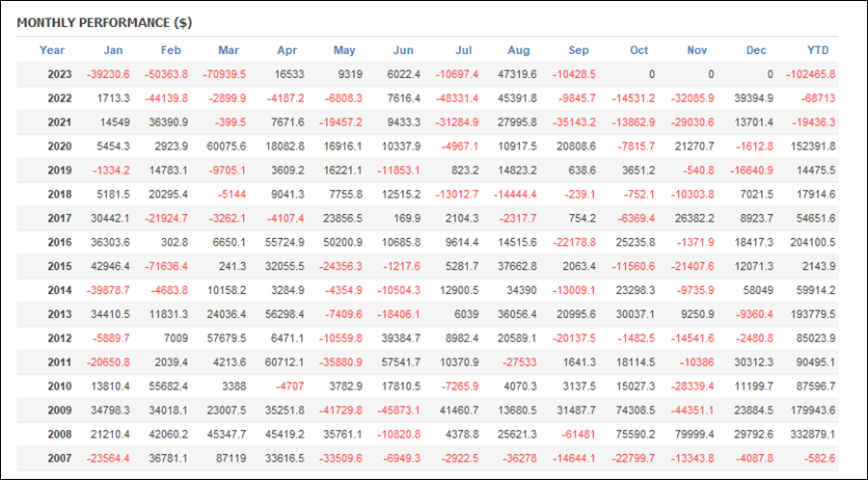Select the 2016 YTD value 204100.5
The width and height of the screenshot is (868, 480).
tap(814, 242)
